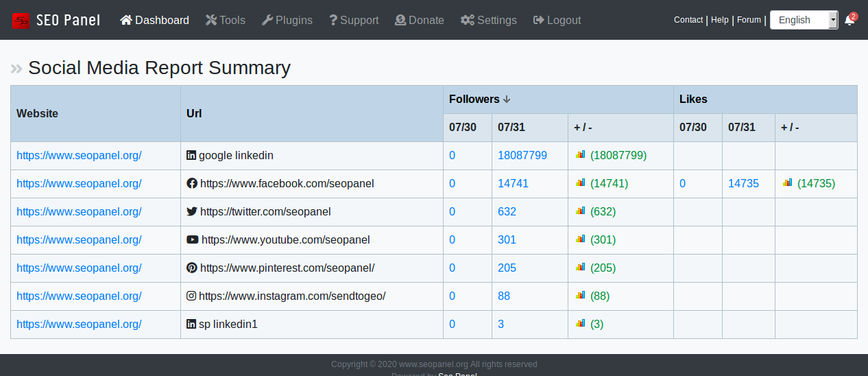The image size is (868, 376).
Task: Open followers graph icon for Instagram row
Action: 580,296
